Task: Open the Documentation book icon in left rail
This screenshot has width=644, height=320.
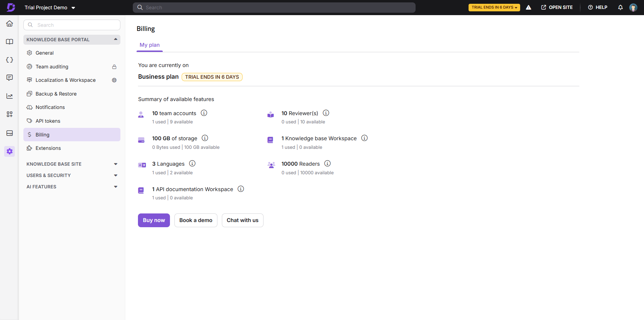Action: [x=10, y=42]
